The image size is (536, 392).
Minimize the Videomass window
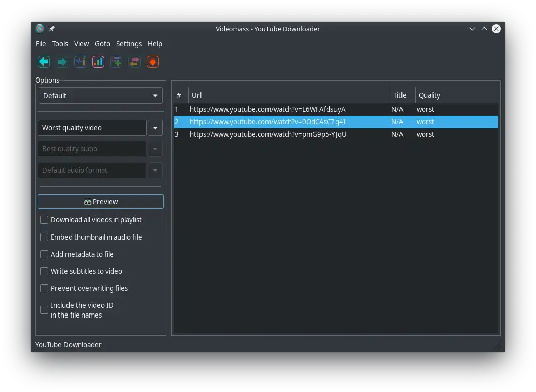(x=472, y=29)
